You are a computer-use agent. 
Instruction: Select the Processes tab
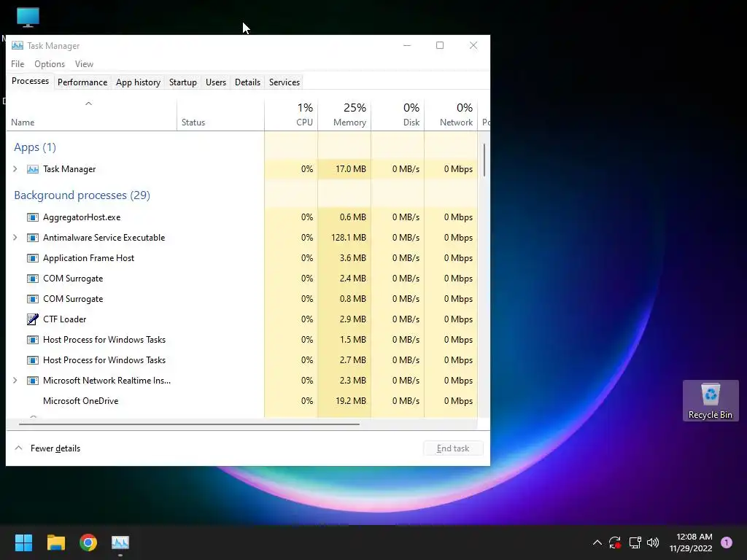coord(30,81)
